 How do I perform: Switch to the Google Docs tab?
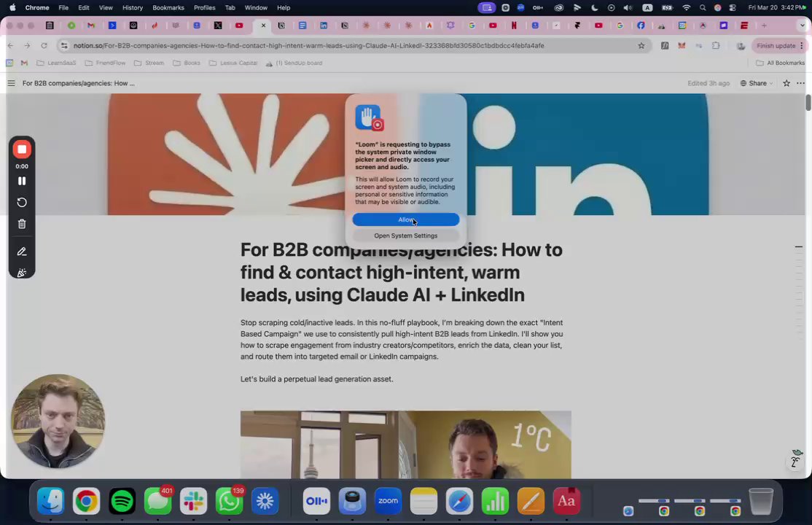pos(302,26)
